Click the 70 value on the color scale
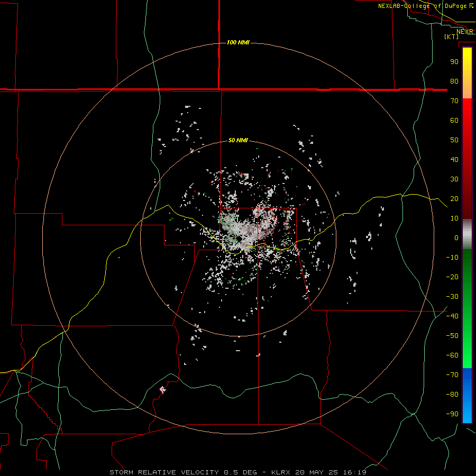Image resolution: width=476 pixels, height=476 pixels. click(x=454, y=101)
